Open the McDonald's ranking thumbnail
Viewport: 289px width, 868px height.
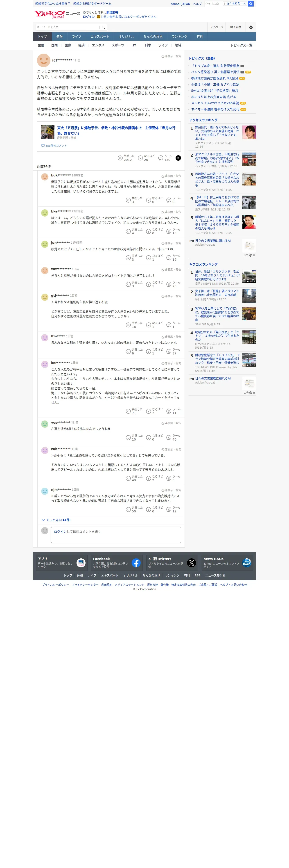tap(249, 159)
